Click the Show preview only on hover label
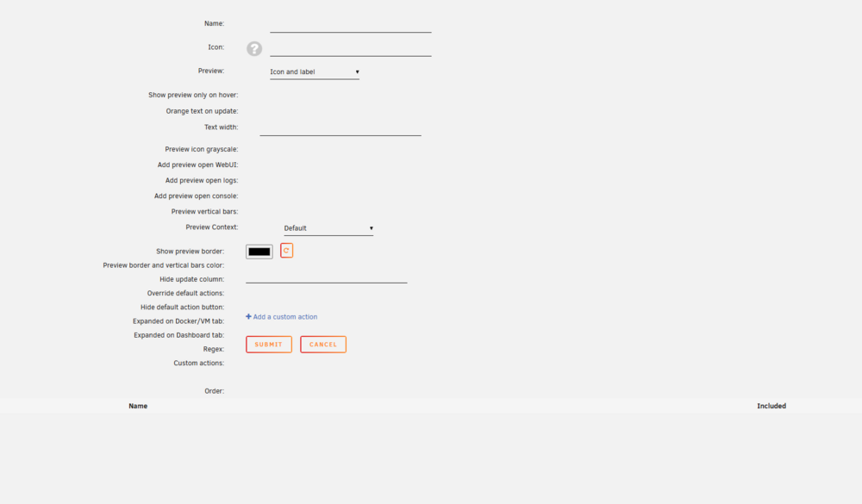862x504 pixels. pos(193,95)
